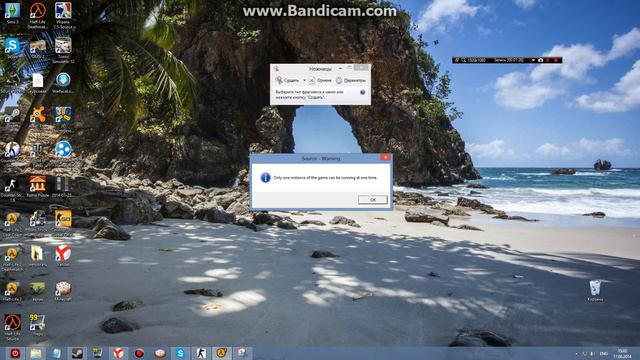Click Отмена in the Ножницы window
The height and width of the screenshot is (360, 640).
coord(320,80)
